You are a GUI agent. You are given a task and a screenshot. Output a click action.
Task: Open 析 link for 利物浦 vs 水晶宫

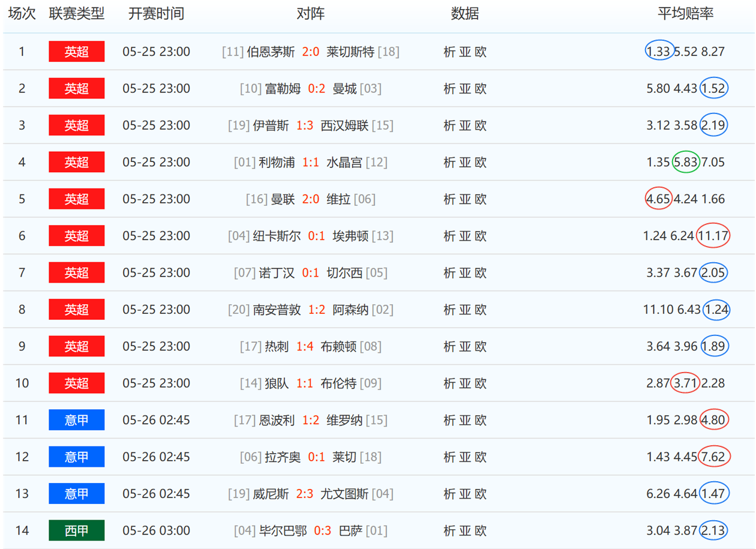click(x=449, y=162)
